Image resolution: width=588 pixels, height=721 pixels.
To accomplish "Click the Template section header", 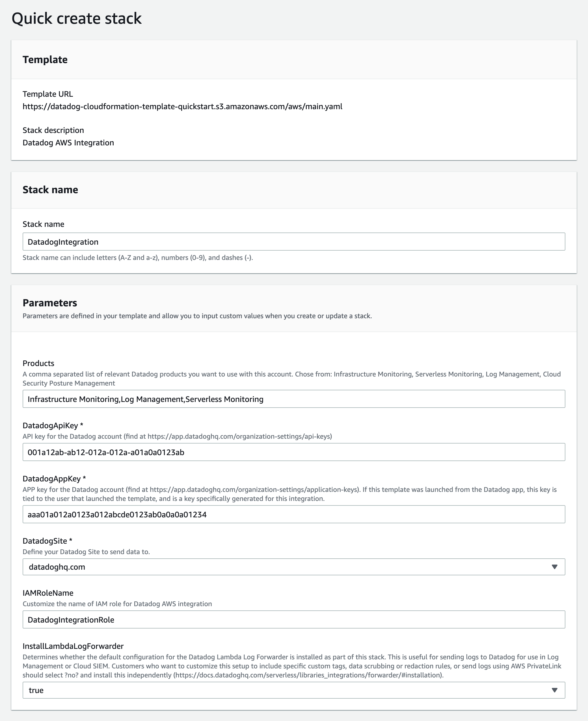I will tap(45, 60).
